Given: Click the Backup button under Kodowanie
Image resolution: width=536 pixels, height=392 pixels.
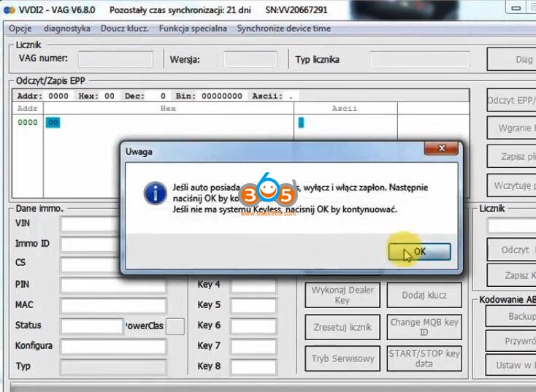Looking at the screenshot, I should click(511, 316).
